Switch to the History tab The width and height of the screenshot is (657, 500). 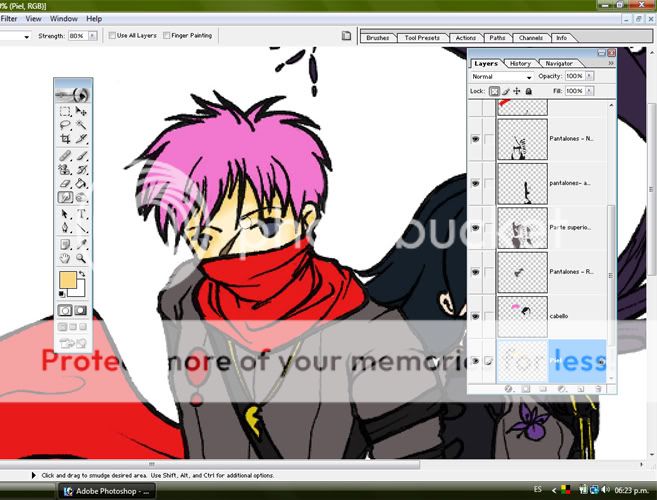[x=520, y=63]
